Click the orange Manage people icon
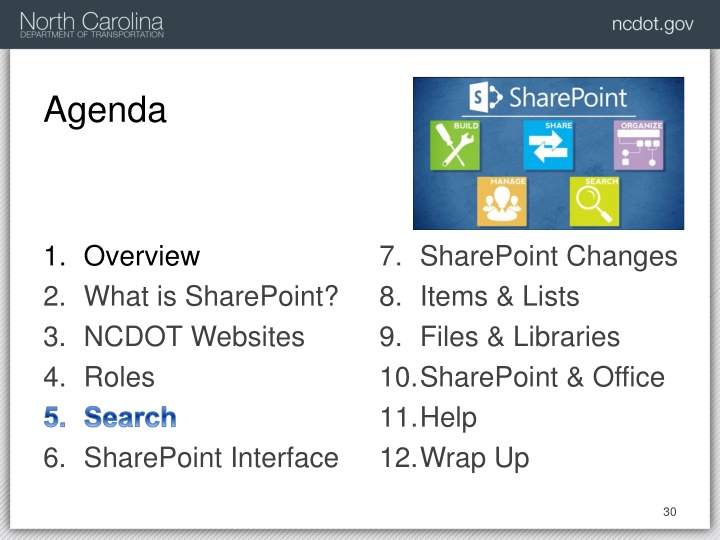This screenshot has height=540, width=720. [501, 202]
